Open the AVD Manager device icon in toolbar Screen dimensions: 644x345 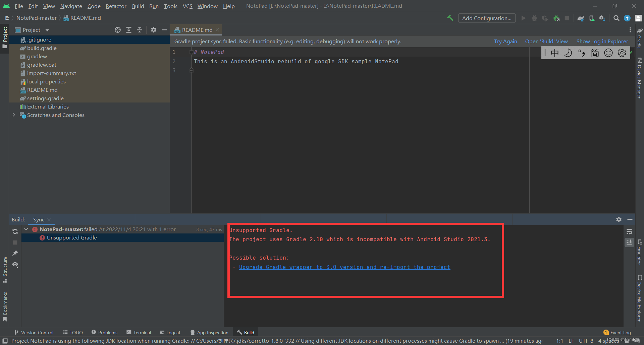click(x=592, y=18)
